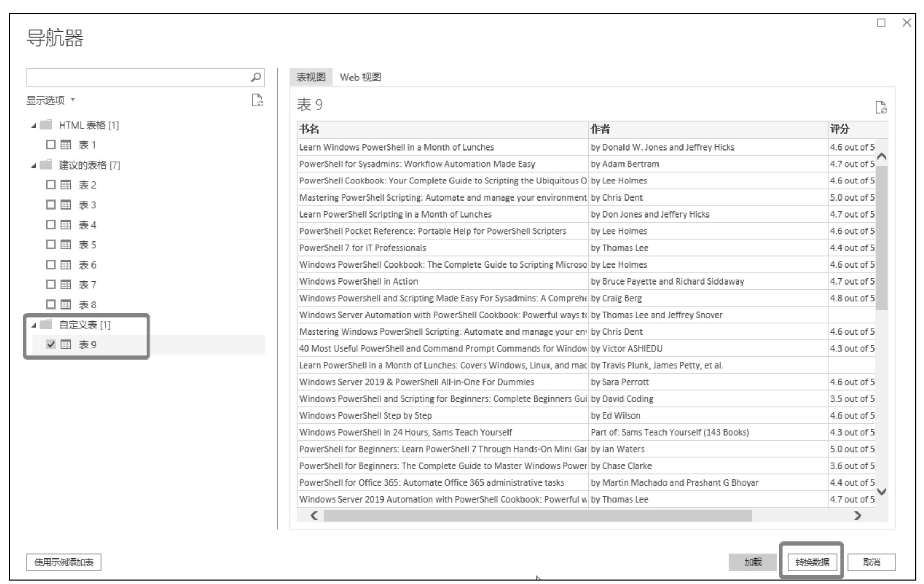Click the by Victor ASHIEDU cell
The width and height of the screenshot is (924, 584).
pos(708,348)
